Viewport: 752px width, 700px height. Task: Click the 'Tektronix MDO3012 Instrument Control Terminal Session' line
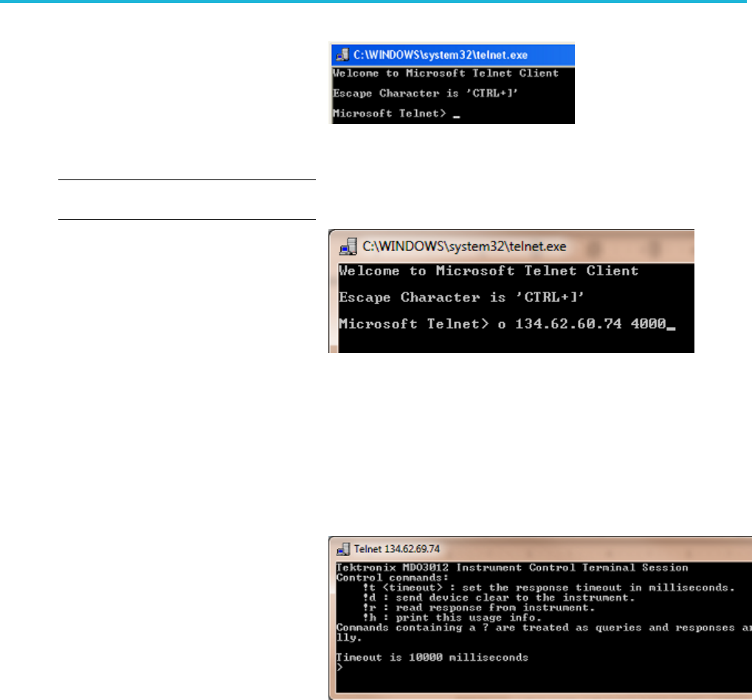[x=512, y=568]
